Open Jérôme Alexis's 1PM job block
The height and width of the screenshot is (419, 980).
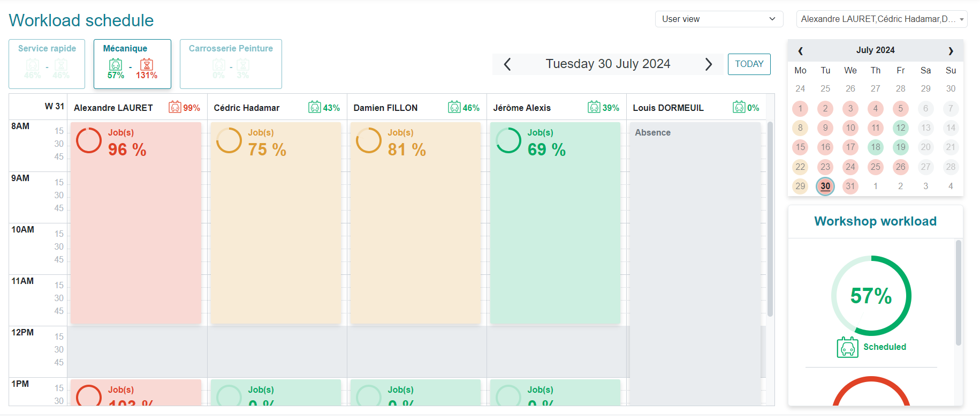pos(555,392)
